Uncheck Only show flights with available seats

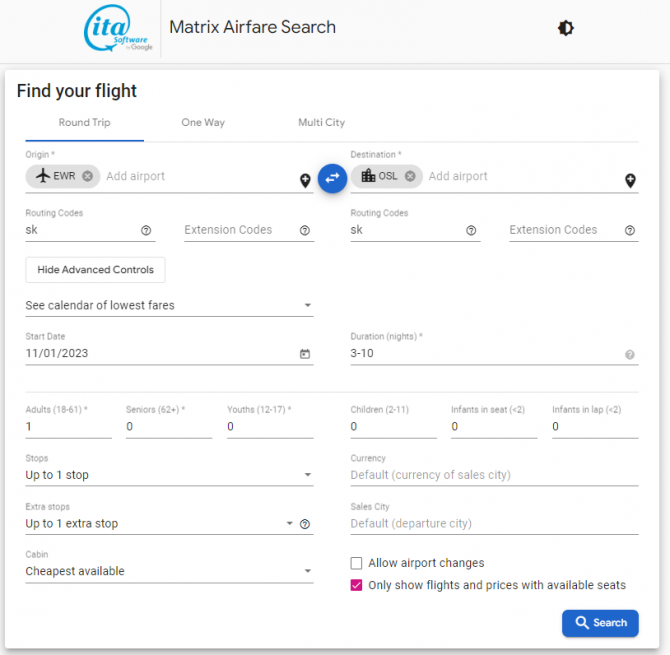(x=357, y=585)
